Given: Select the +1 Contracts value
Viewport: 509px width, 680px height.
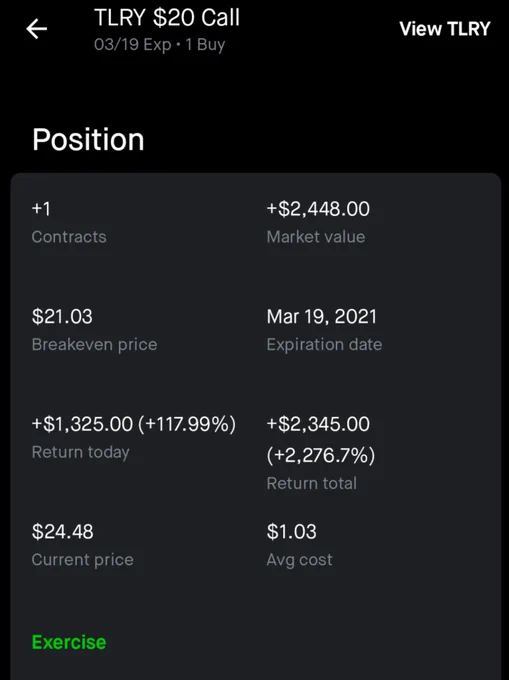Looking at the screenshot, I should point(41,209).
